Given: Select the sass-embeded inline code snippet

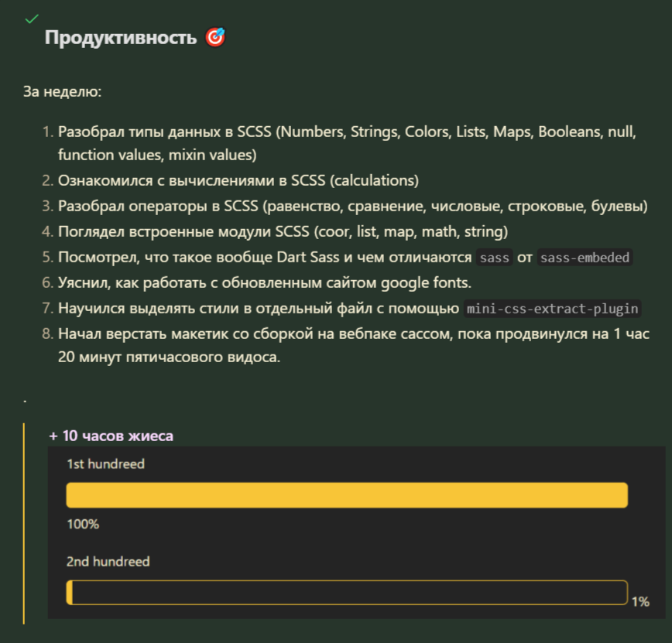Looking at the screenshot, I should point(585,258).
